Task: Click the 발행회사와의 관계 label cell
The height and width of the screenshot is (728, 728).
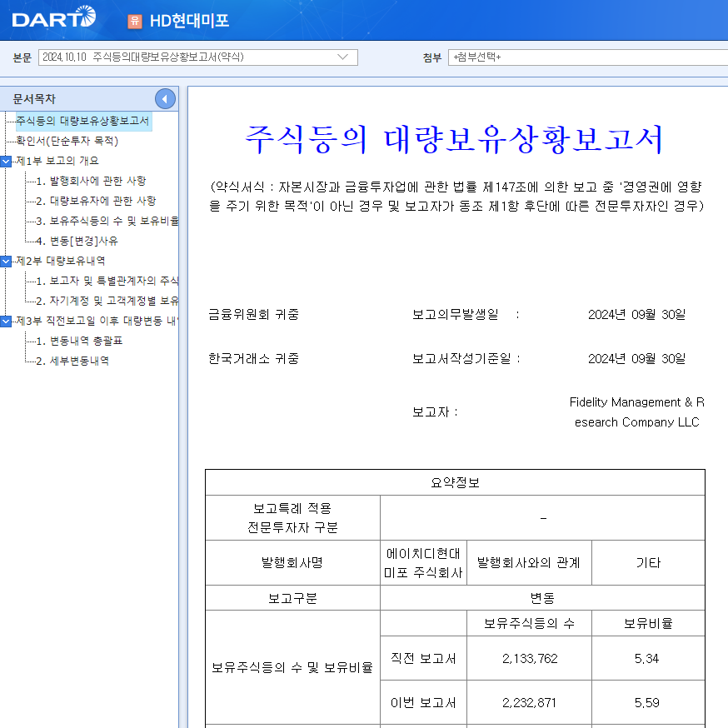Action: tap(529, 563)
